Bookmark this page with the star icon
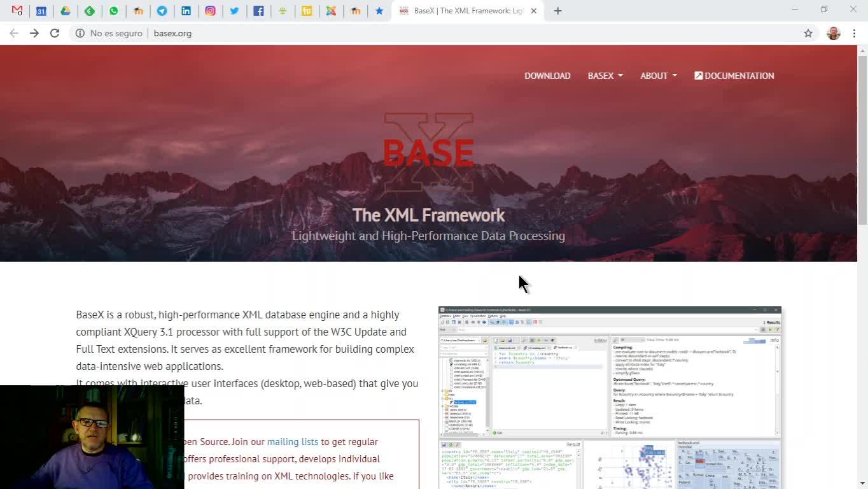This screenshot has width=868, height=489. [808, 33]
